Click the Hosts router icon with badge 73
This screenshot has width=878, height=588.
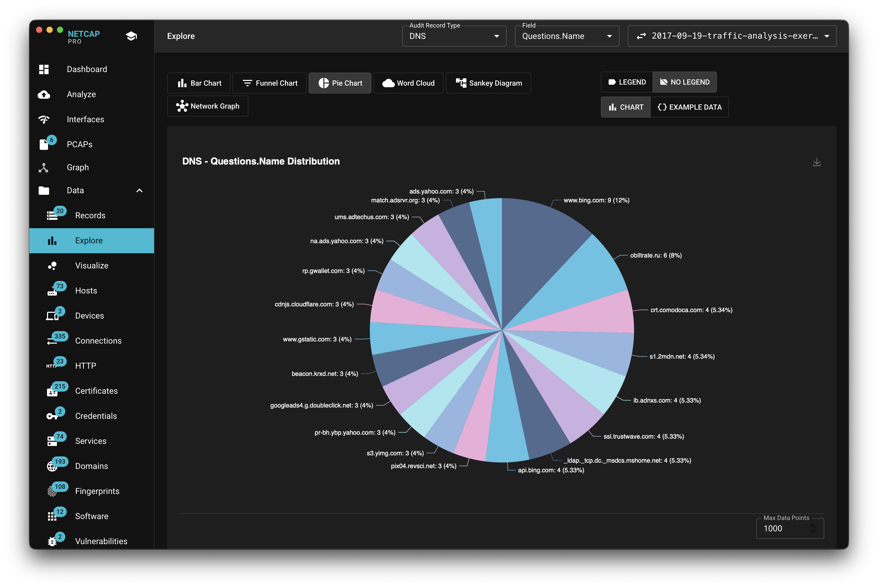click(52, 291)
